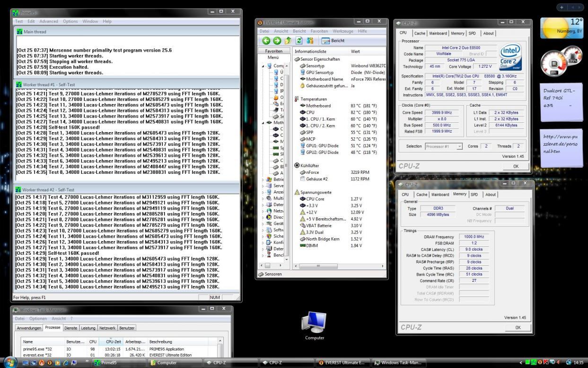588x368 pixels.
Task: Open the Advanced menu in Prime95
Action: (49, 21)
